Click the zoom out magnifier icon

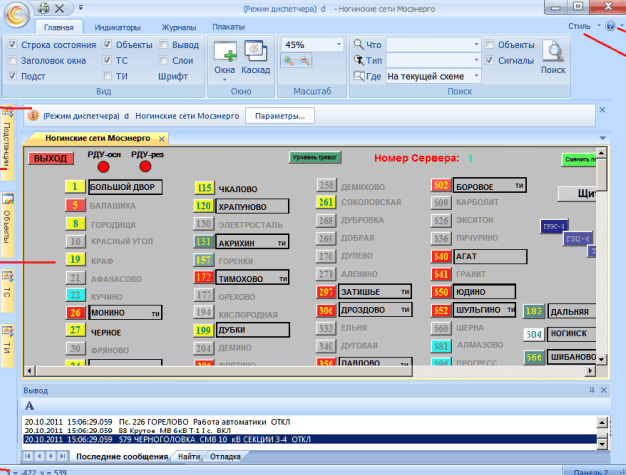tap(302, 62)
